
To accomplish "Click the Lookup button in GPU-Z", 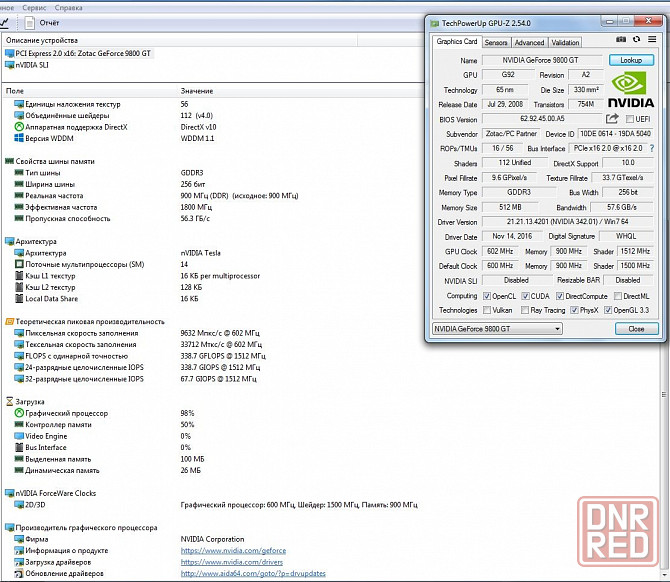I will [x=631, y=60].
